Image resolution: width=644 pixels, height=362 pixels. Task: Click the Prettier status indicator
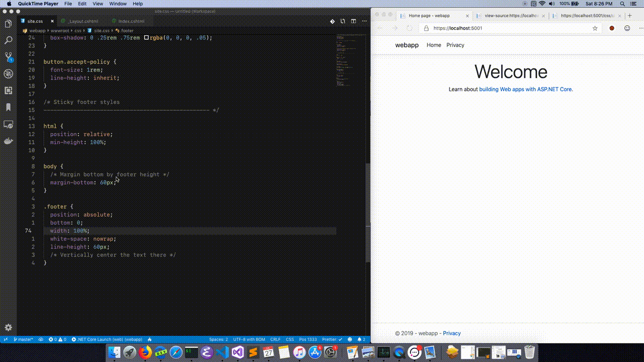coord(332,339)
